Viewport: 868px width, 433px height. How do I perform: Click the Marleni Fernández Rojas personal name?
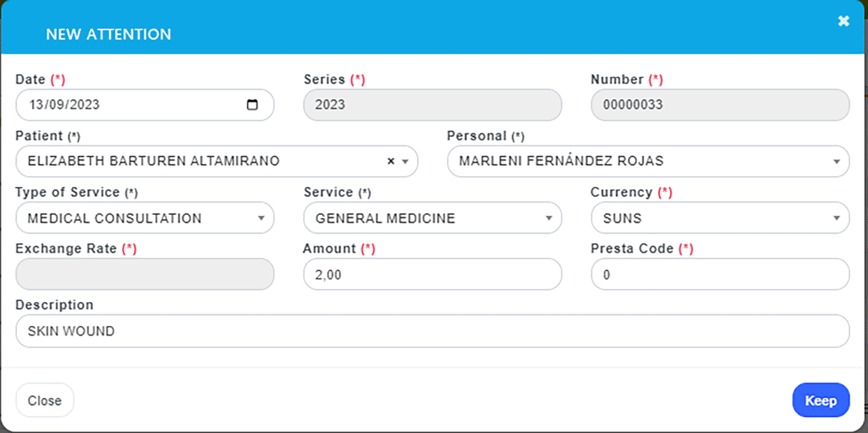(562, 161)
